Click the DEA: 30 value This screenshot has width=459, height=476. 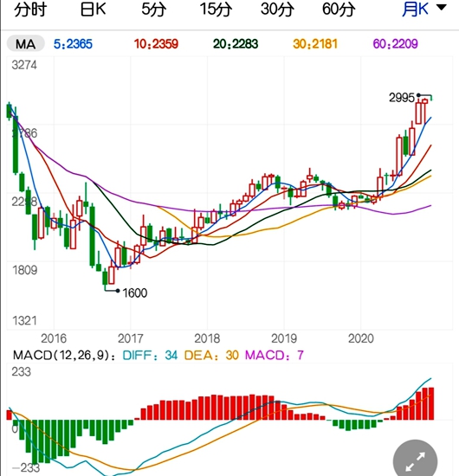[211, 355]
